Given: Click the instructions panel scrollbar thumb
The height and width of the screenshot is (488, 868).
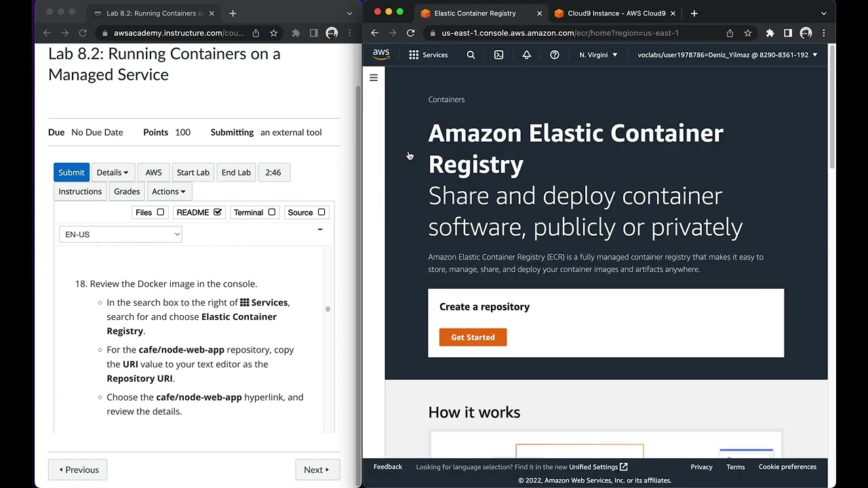Looking at the screenshot, I should click(x=328, y=309).
